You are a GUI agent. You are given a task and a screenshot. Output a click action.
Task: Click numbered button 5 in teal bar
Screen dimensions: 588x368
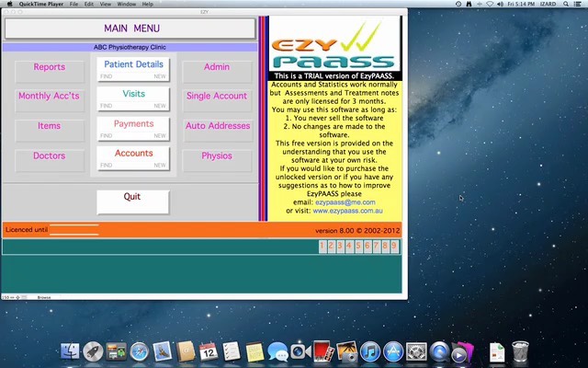tap(358, 247)
